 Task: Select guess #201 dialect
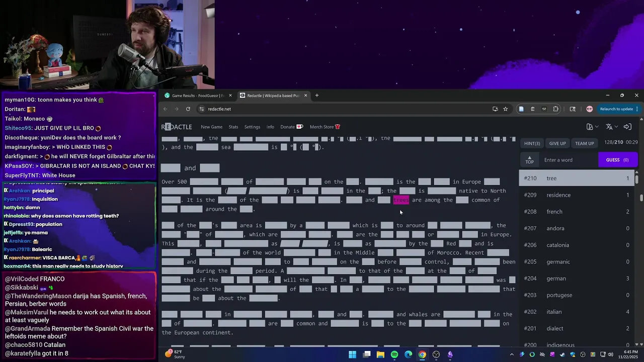[577, 328]
